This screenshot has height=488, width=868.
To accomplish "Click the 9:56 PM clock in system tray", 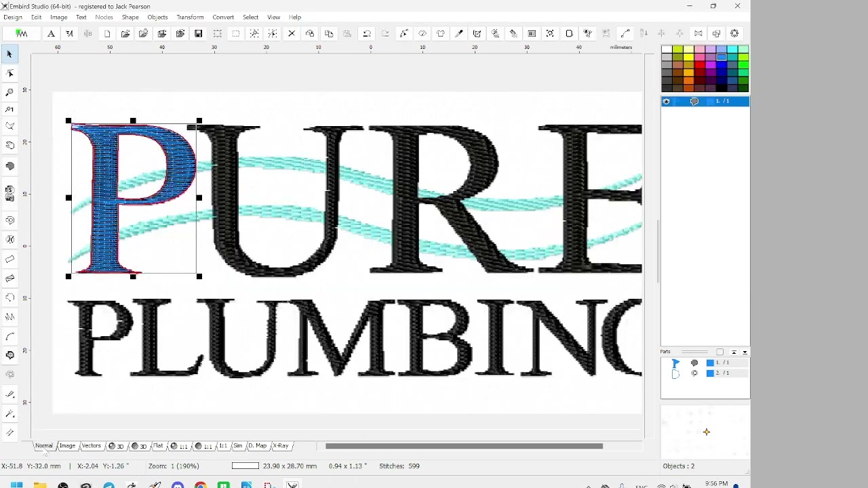I will (x=717, y=484).
